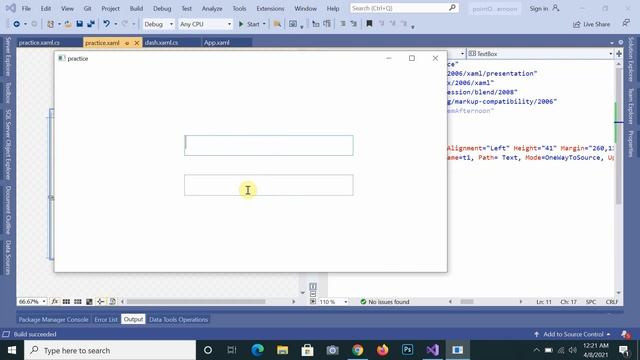Open the Debug menu

pos(162,8)
